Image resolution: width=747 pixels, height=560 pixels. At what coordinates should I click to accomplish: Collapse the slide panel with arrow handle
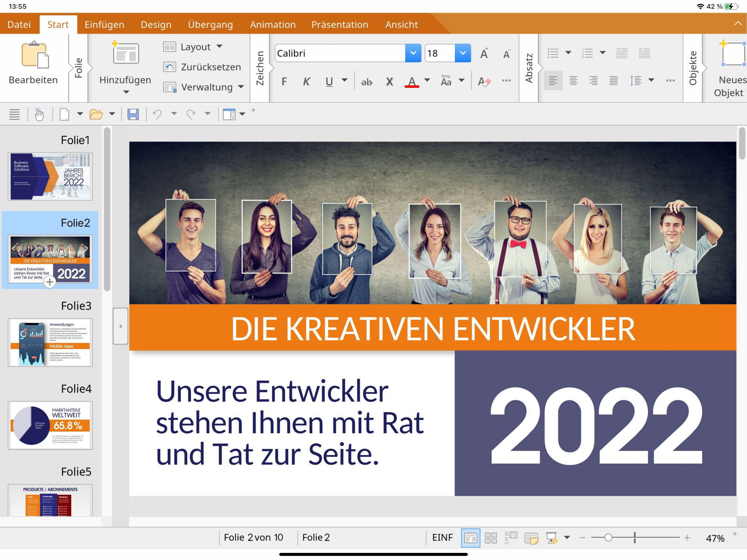(x=120, y=326)
